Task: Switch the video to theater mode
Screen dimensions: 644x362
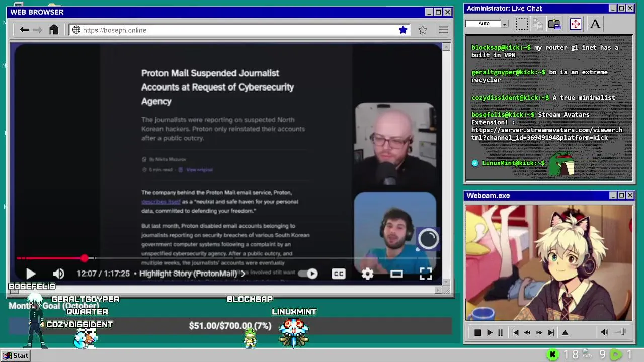Action: point(396,274)
